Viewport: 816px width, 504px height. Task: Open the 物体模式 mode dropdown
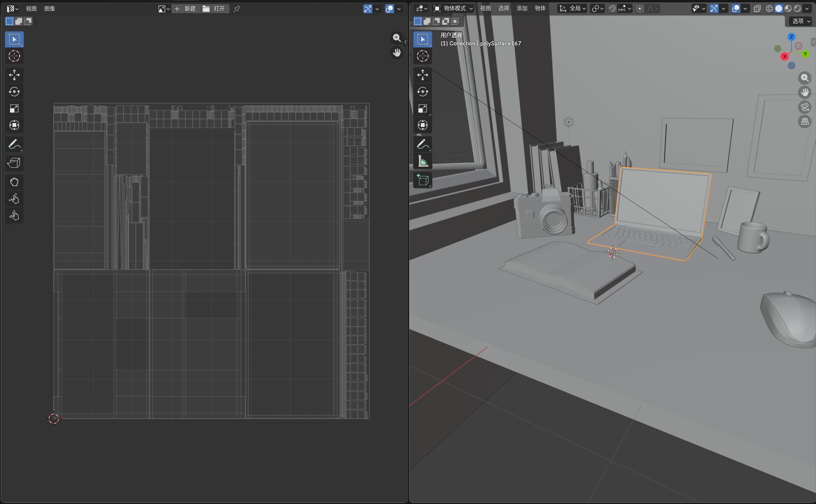point(453,9)
